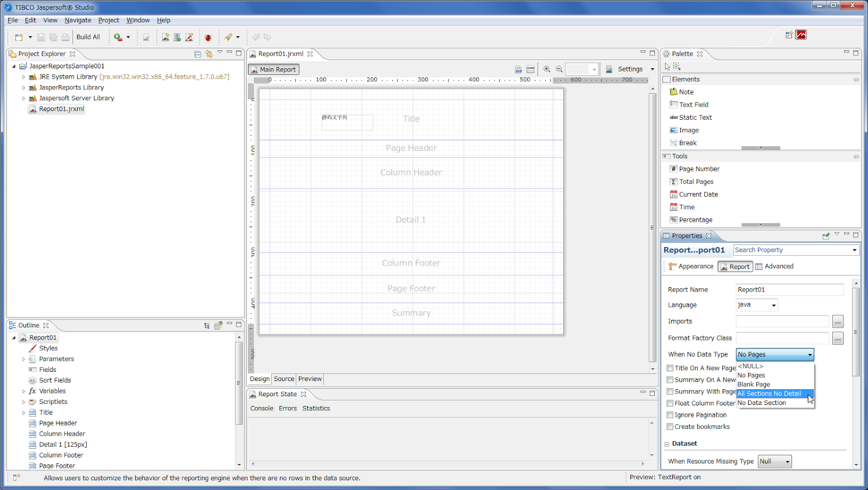This screenshot has height=490, width=868.
Task: Expand JRE System Library tree node
Action: coord(23,77)
